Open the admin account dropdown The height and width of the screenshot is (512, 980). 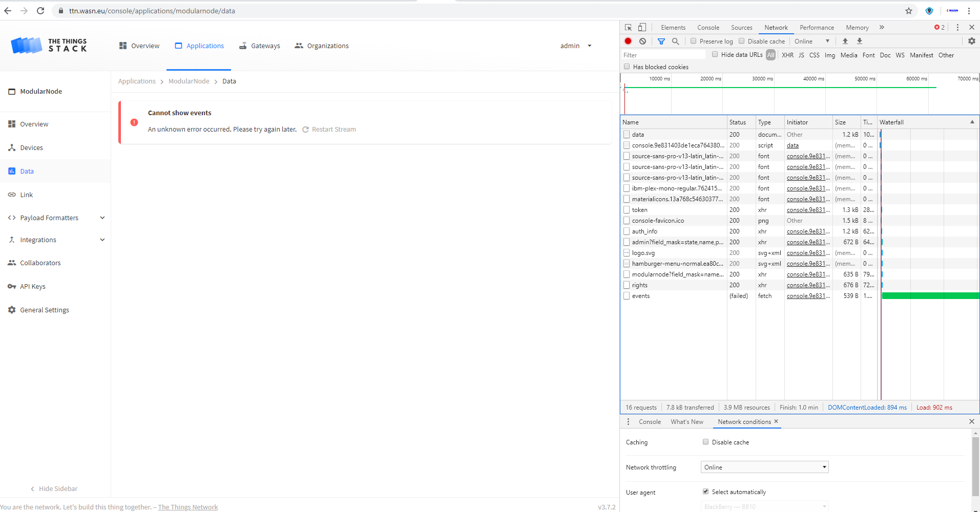click(575, 46)
